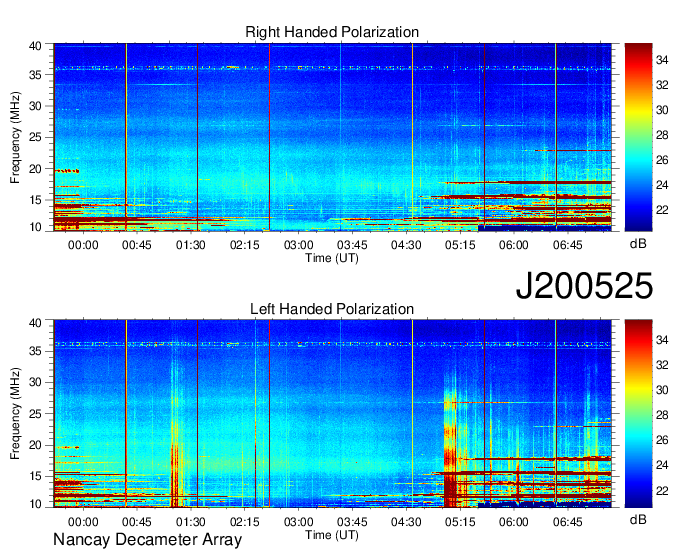The height and width of the screenshot is (552, 680).
Task: Click "03:00" time tick on the Right Handed plot
Action: pos(298,245)
